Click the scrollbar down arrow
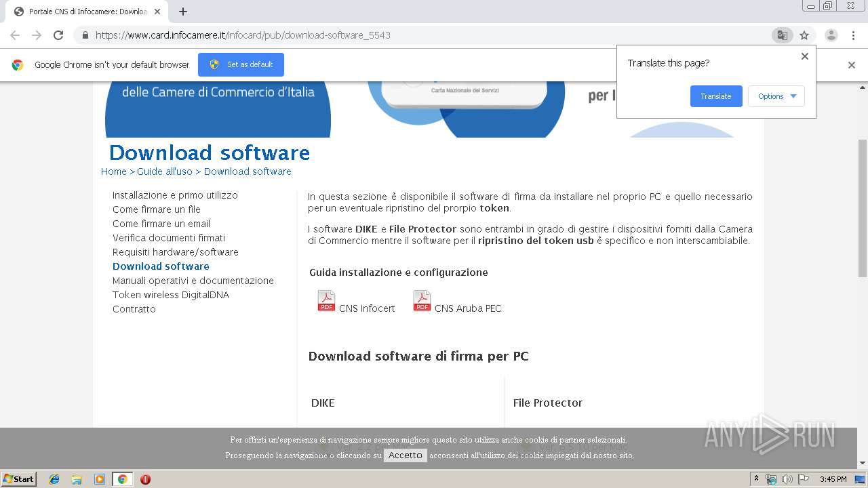Viewport: 868px width, 488px height. click(863, 463)
